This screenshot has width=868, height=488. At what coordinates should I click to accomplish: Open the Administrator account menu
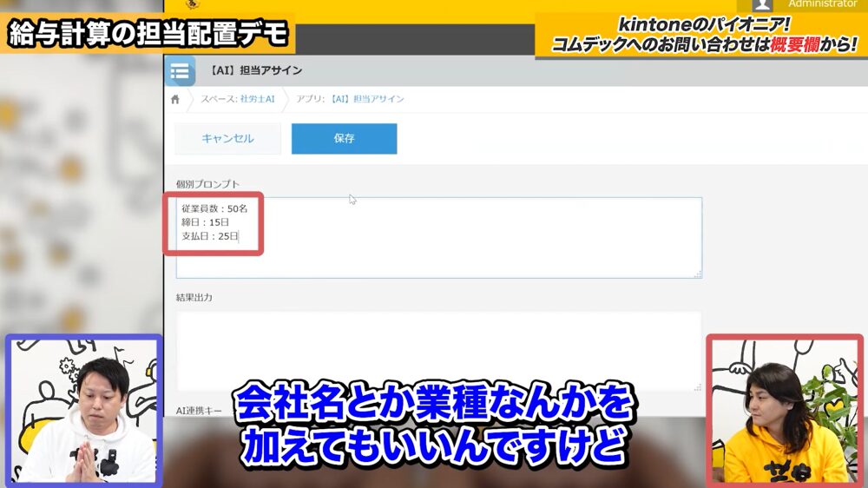tap(821, 4)
